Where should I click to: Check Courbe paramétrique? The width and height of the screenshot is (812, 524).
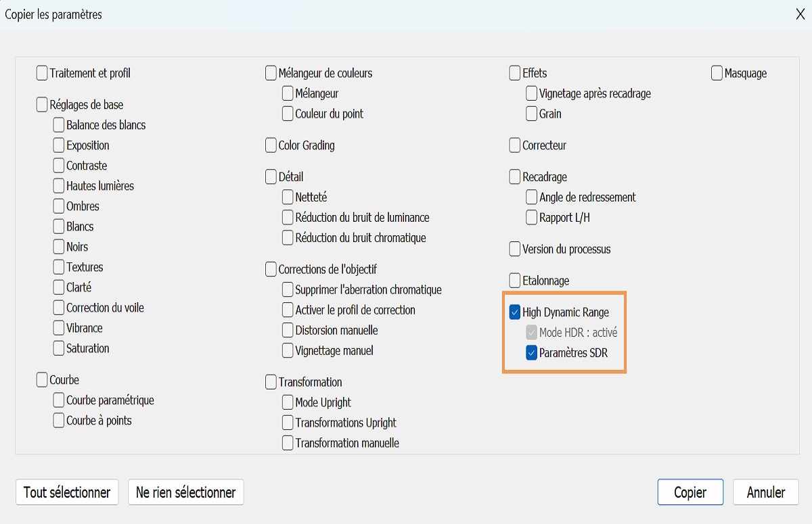coord(58,400)
